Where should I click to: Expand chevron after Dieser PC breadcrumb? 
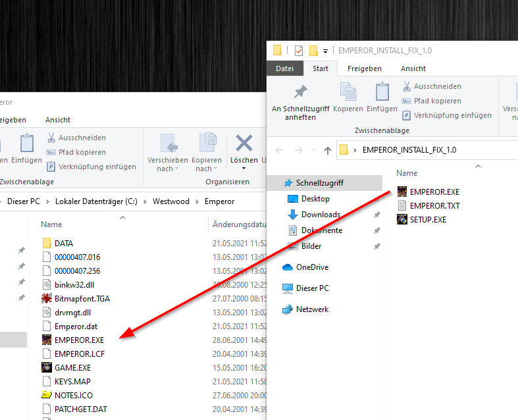point(47,202)
